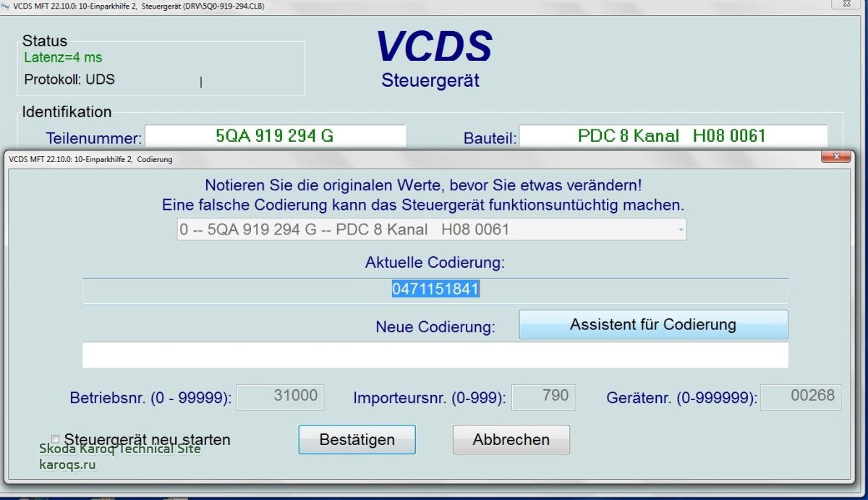Click the karoqs.ru watermark link
This screenshot has width=868, height=500.
(x=67, y=464)
